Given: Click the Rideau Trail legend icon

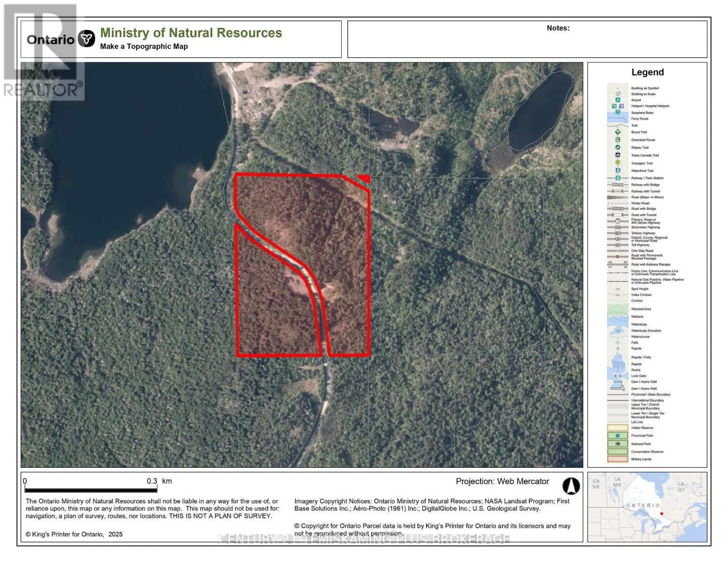Looking at the screenshot, I should (x=617, y=147).
